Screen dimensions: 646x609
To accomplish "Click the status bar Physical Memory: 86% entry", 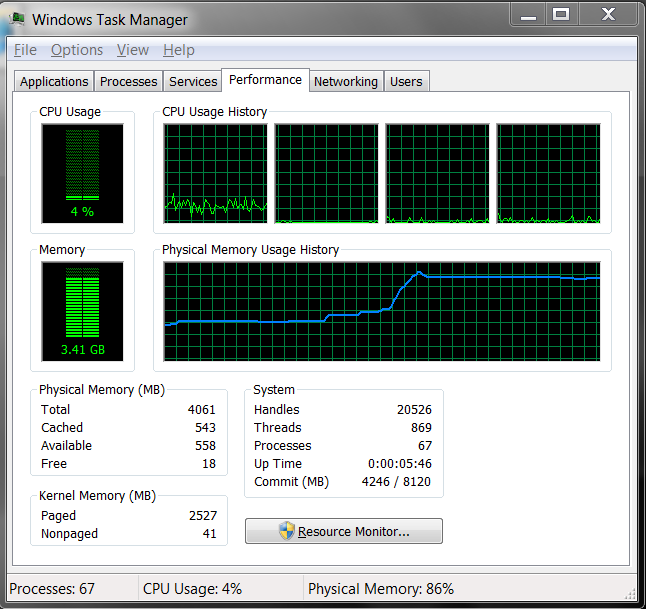I will pyautogui.click(x=381, y=589).
